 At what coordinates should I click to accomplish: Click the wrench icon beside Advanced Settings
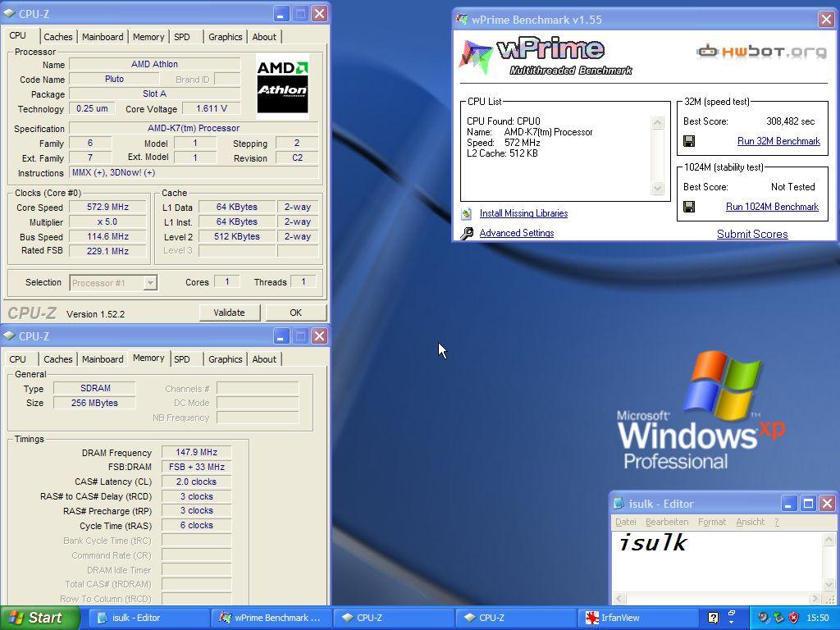[x=467, y=233]
